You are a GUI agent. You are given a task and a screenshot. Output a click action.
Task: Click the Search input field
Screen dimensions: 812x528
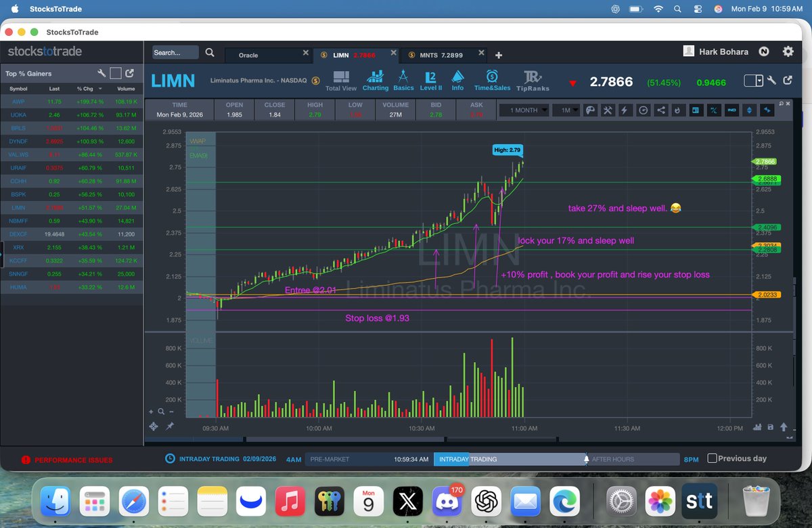tap(175, 53)
